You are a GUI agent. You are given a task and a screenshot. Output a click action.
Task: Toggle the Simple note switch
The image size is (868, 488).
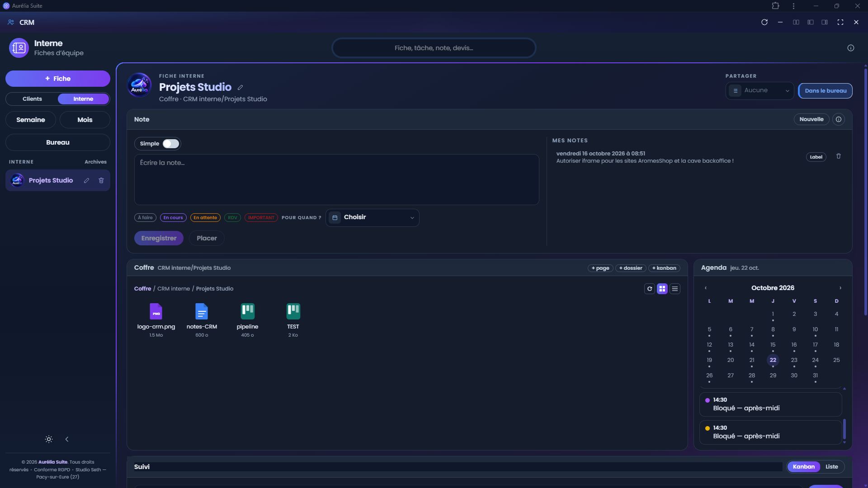[171, 144]
